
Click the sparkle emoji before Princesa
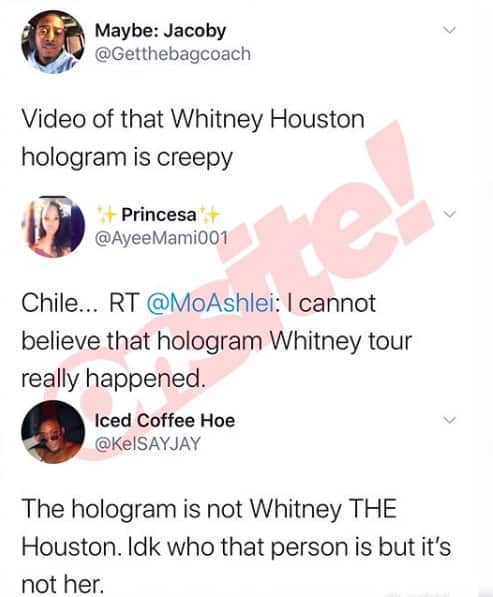point(107,215)
